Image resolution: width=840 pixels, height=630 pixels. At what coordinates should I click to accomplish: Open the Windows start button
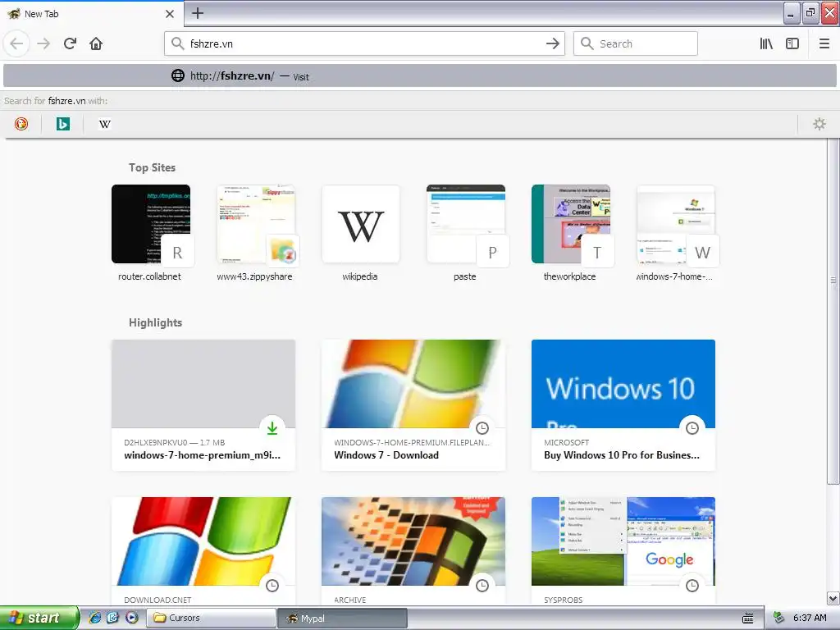39,618
